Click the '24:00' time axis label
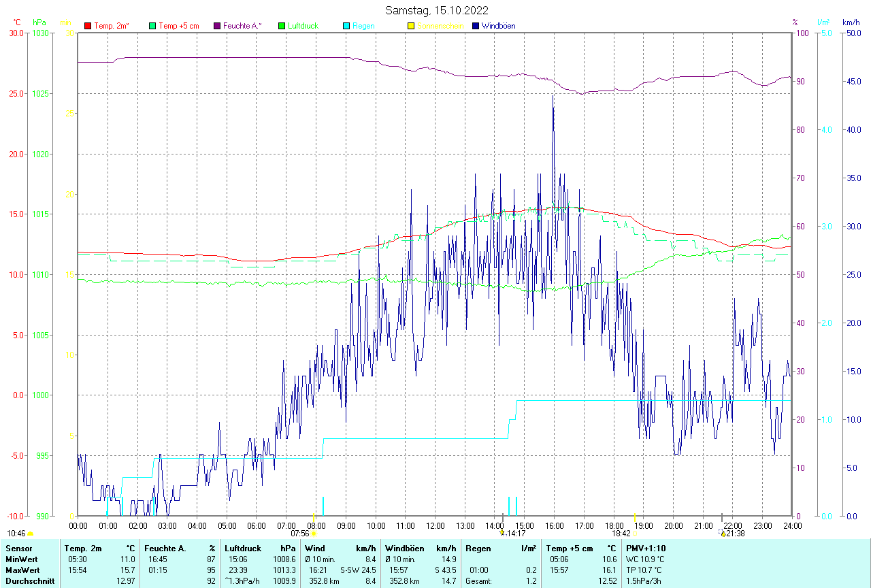Screen dimensions: 871x588 coord(792,526)
